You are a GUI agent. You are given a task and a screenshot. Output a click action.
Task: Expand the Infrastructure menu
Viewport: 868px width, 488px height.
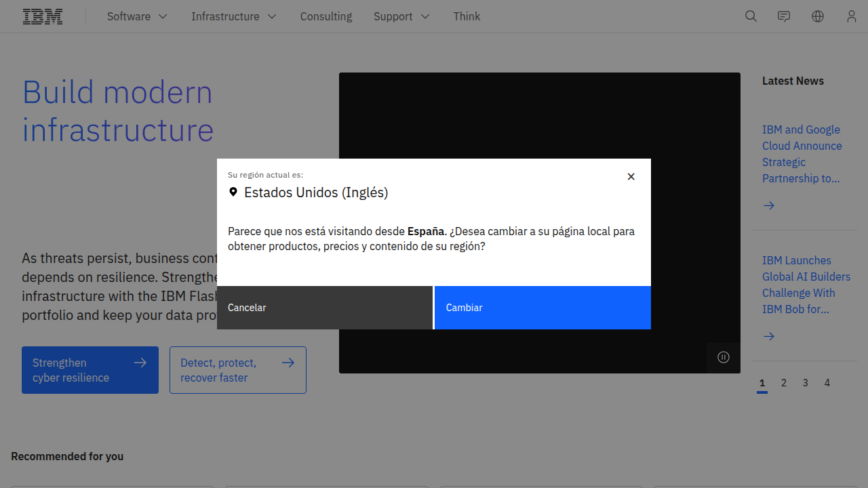(234, 16)
